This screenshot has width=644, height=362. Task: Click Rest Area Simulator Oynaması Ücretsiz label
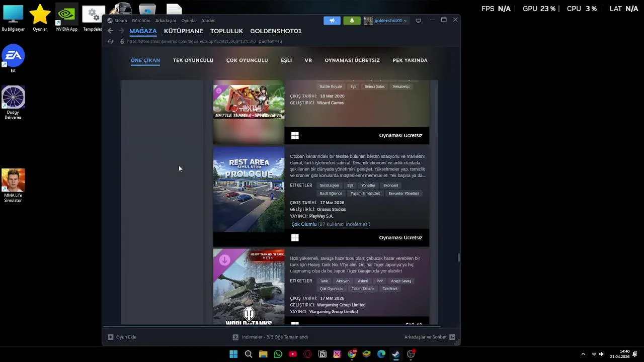(400, 237)
